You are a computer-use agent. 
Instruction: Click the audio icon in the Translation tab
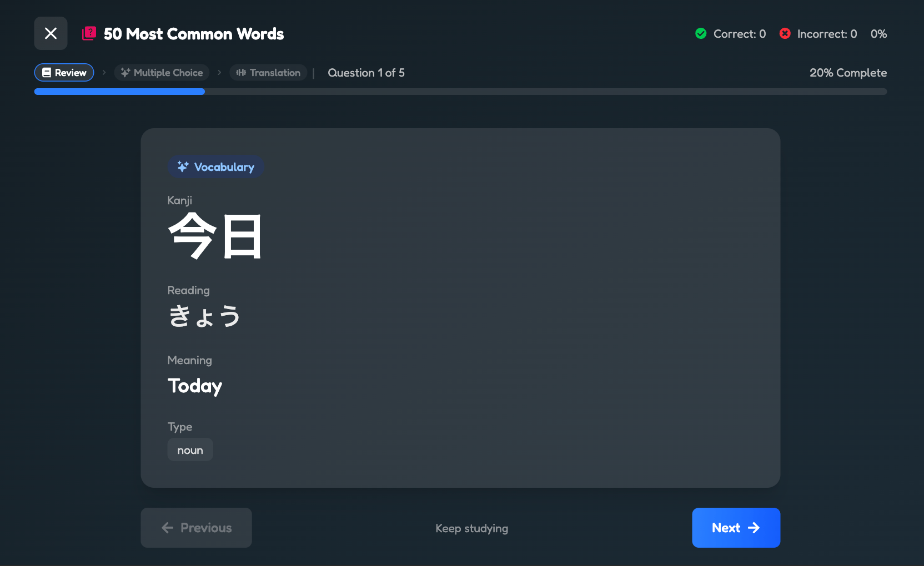point(242,72)
